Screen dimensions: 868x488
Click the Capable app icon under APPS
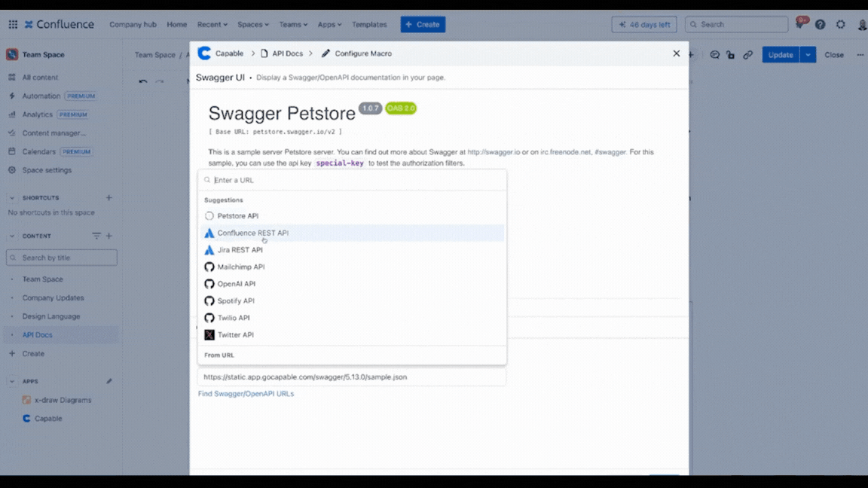click(27, 418)
